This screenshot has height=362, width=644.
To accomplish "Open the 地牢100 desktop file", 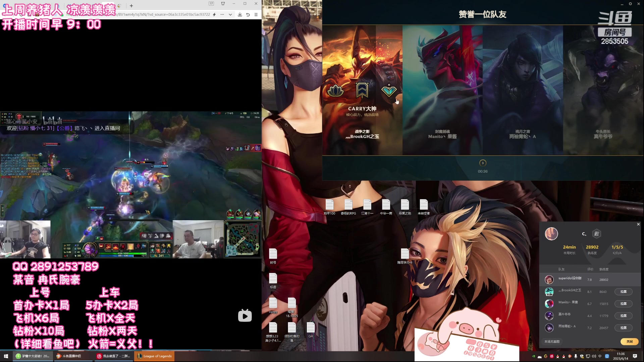I will coord(329,207).
